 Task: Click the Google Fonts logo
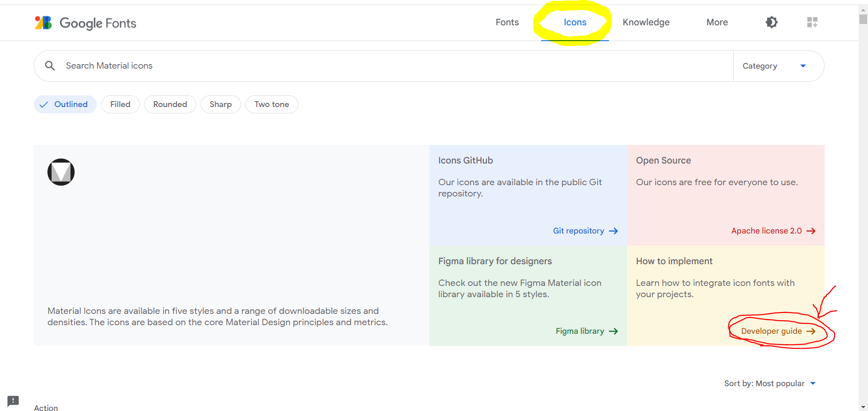[85, 23]
